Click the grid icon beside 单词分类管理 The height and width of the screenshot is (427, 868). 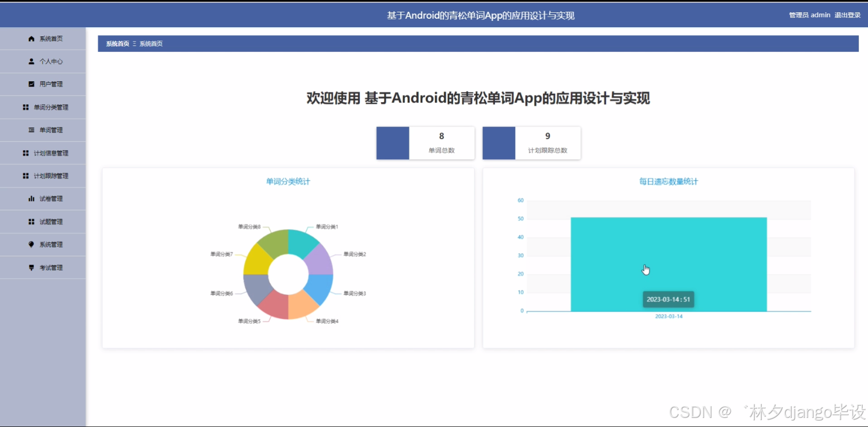[26, 107]
